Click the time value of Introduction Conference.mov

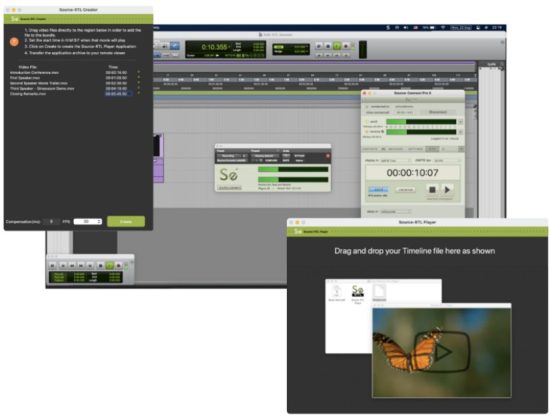(116, 72)
